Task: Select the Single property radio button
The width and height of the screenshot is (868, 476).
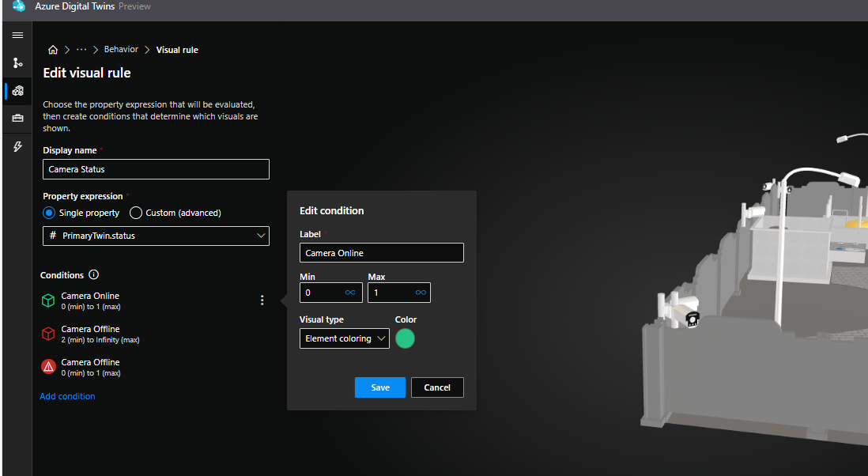Action: tap(49, 213)
